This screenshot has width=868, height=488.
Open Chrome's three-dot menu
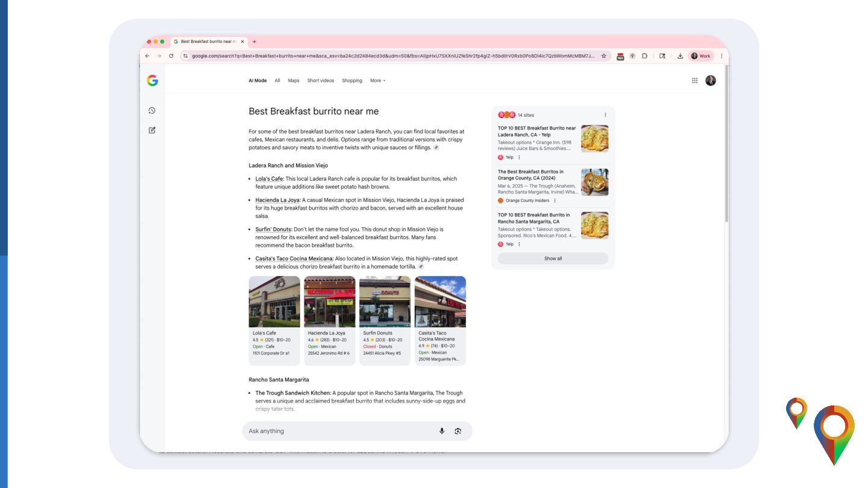pos(722,56)
